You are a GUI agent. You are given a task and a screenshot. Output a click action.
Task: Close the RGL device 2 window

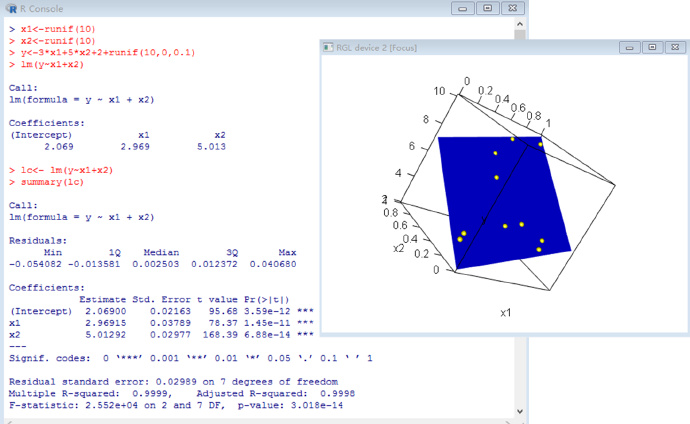pos(675,47)
